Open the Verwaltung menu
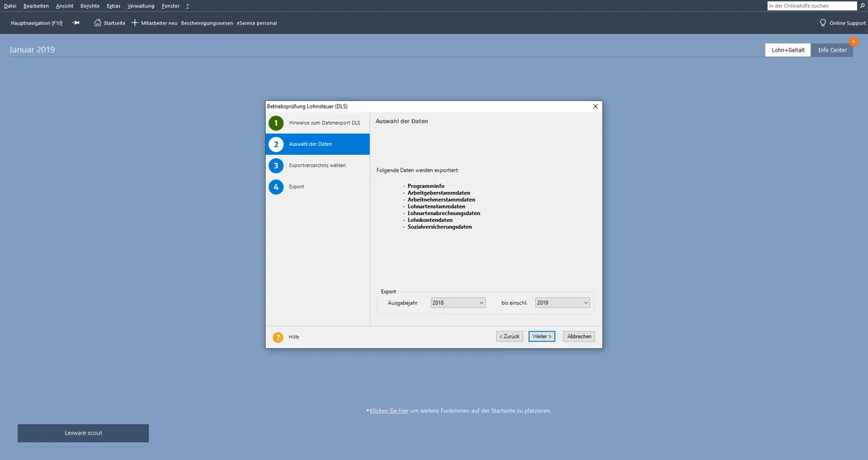868x460 pixels. (x=141, y=5)
